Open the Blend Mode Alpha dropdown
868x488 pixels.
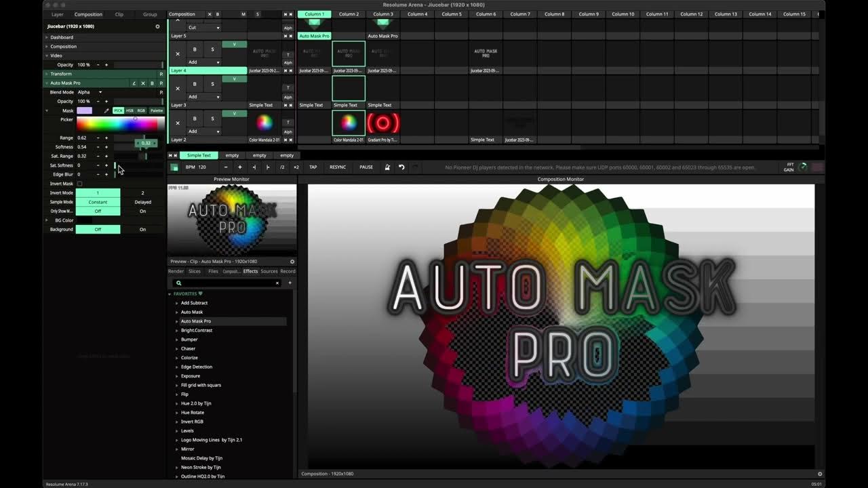[x=90, y=92]
